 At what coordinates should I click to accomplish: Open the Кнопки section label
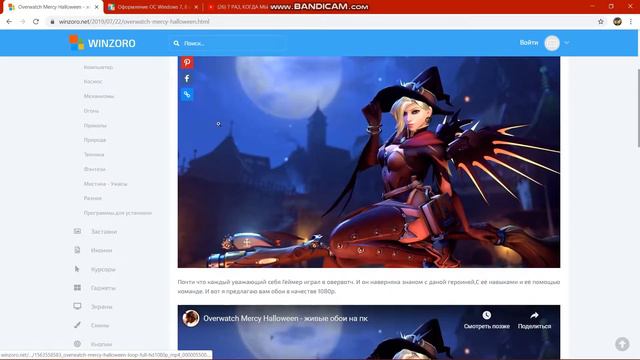101,344
